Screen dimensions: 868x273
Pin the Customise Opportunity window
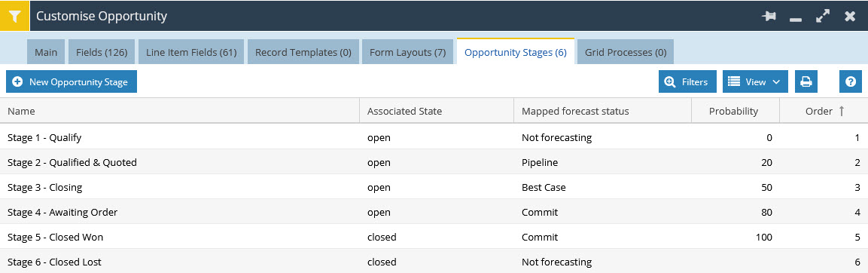(769, 16)
